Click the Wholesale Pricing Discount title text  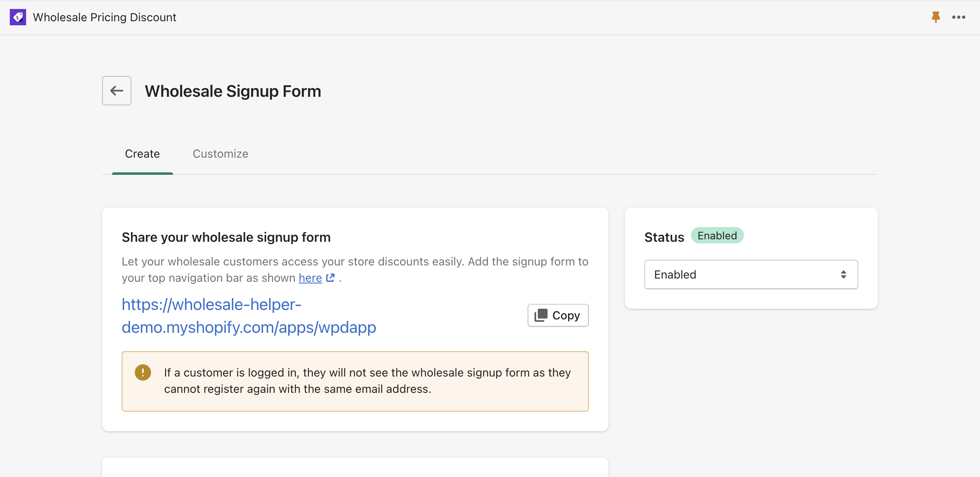[105, 17]
